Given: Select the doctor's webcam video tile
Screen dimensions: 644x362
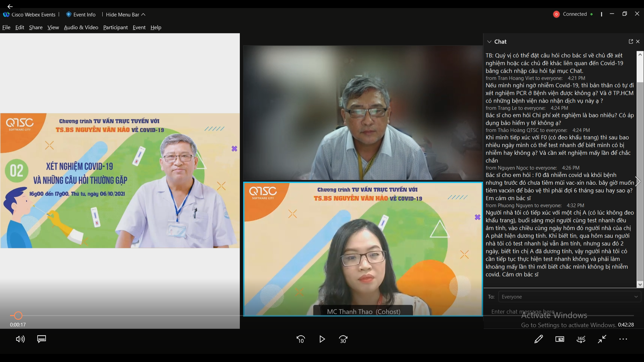Looking at the screenshot, I should pos(363,113).
